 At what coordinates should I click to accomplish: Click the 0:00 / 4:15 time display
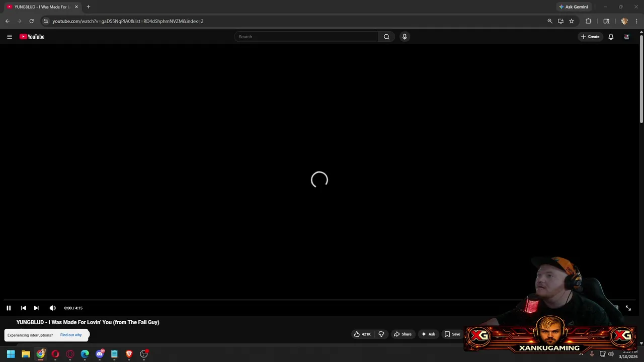click(73, 308)
